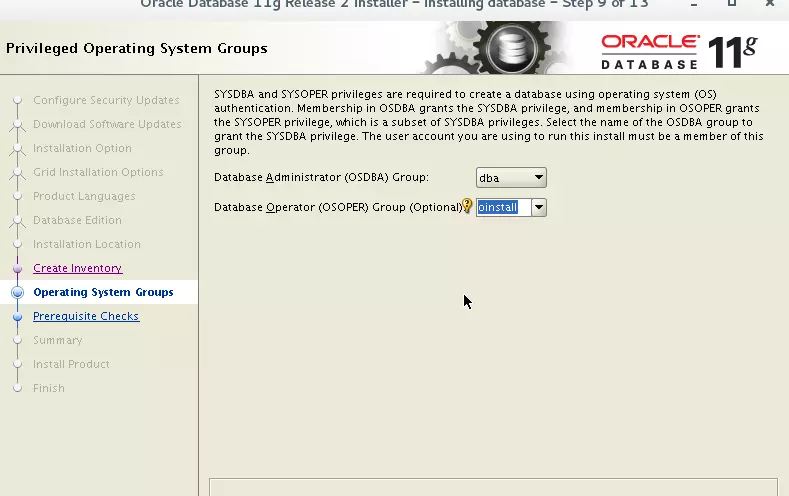This screenshot has height=496, width=789.
Task: Click the Operating System Groups bullet icon
Action: click(18, 292)
